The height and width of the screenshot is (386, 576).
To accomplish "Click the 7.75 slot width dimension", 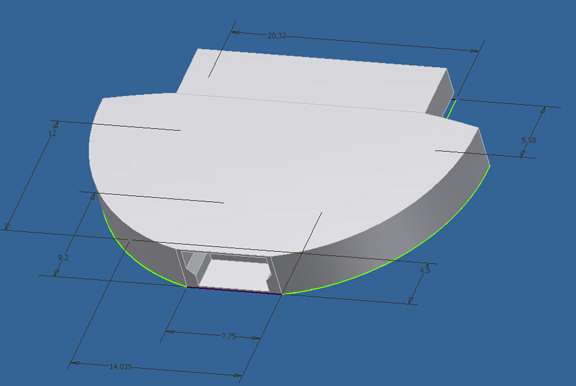I will pyautogui.click(x=228, y=336).
